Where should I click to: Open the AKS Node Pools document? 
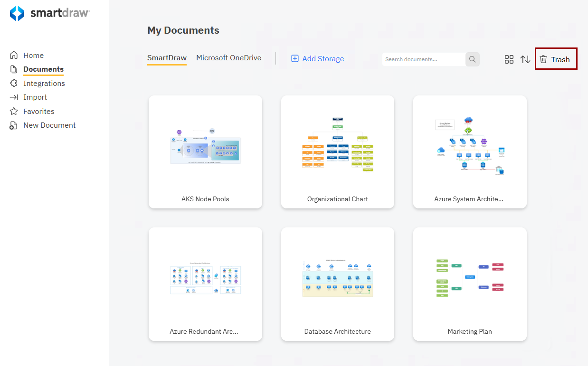coord(205,152)
